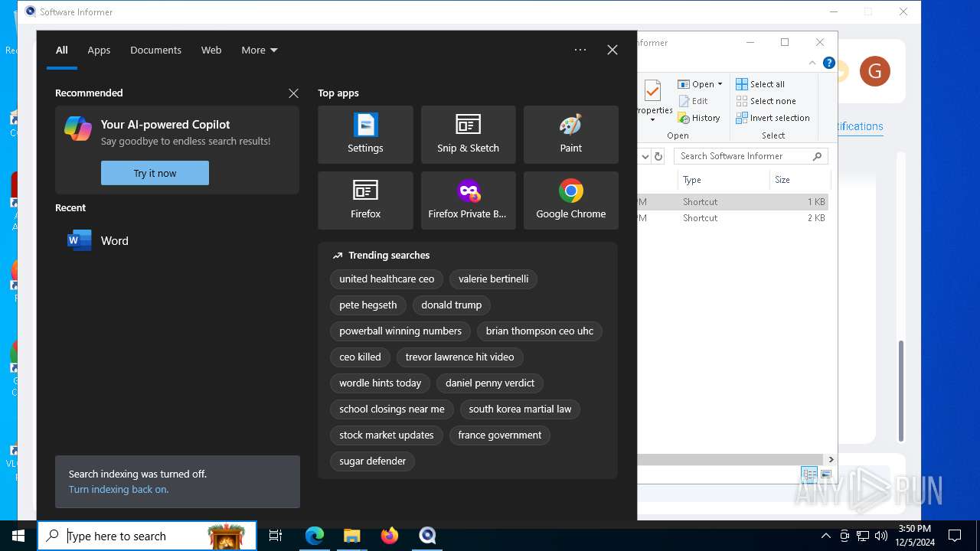Viewport: 980px width, 551px height.
Task: Search trending 'wordle hints today'
Action: click(x=381, y=383)
